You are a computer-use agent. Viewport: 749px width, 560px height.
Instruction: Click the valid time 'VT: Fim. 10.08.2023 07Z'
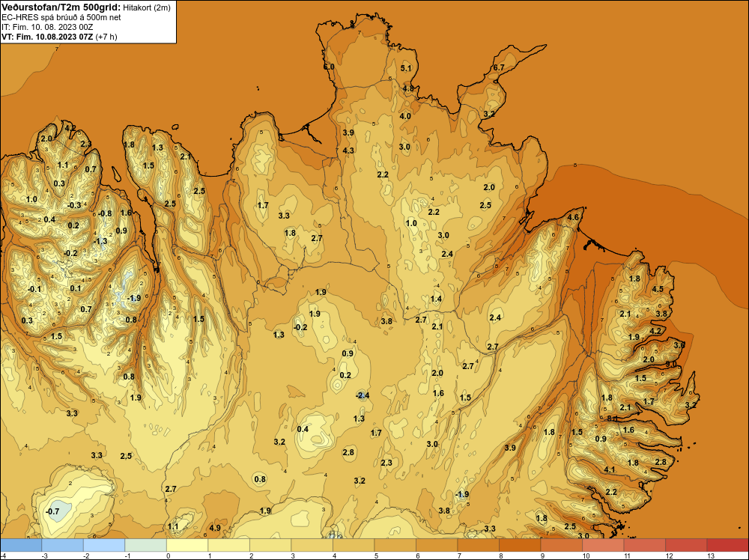(47, 37)
